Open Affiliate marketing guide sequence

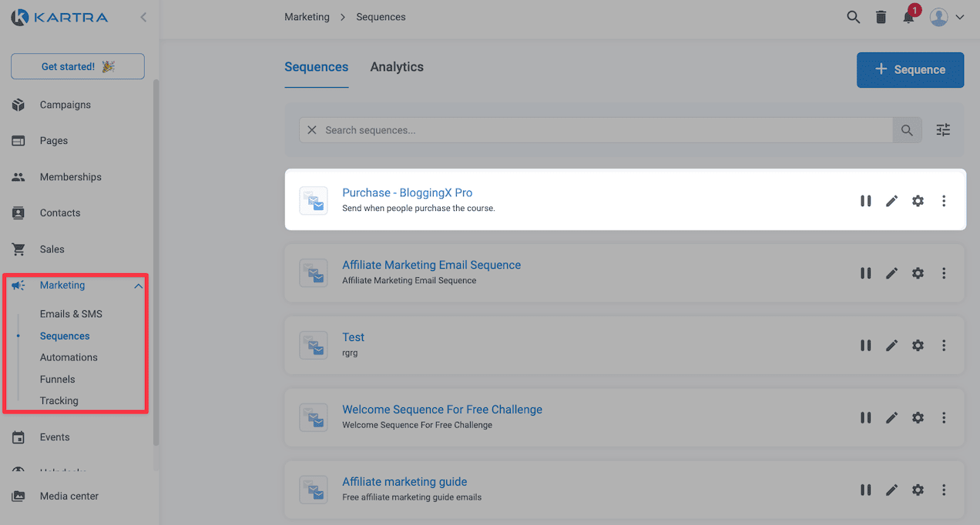tap(404, 483)
